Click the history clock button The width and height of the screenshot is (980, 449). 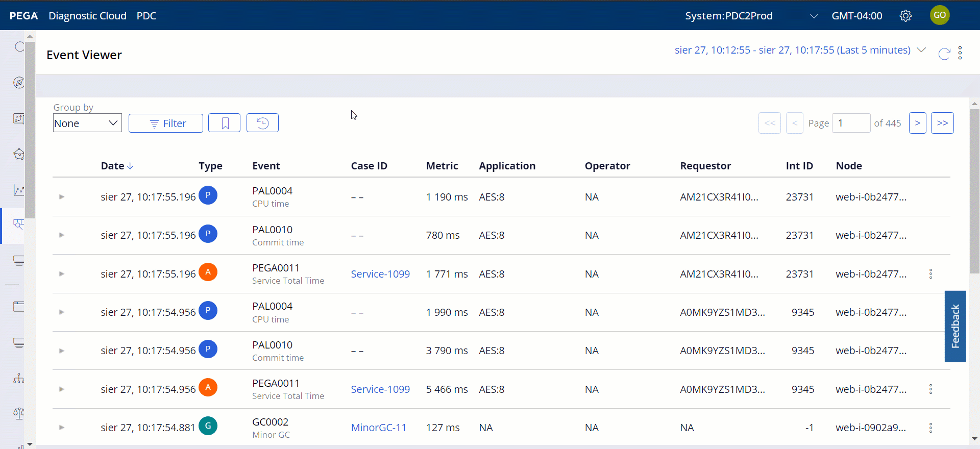pyautogui.click(x=262, y=123)
